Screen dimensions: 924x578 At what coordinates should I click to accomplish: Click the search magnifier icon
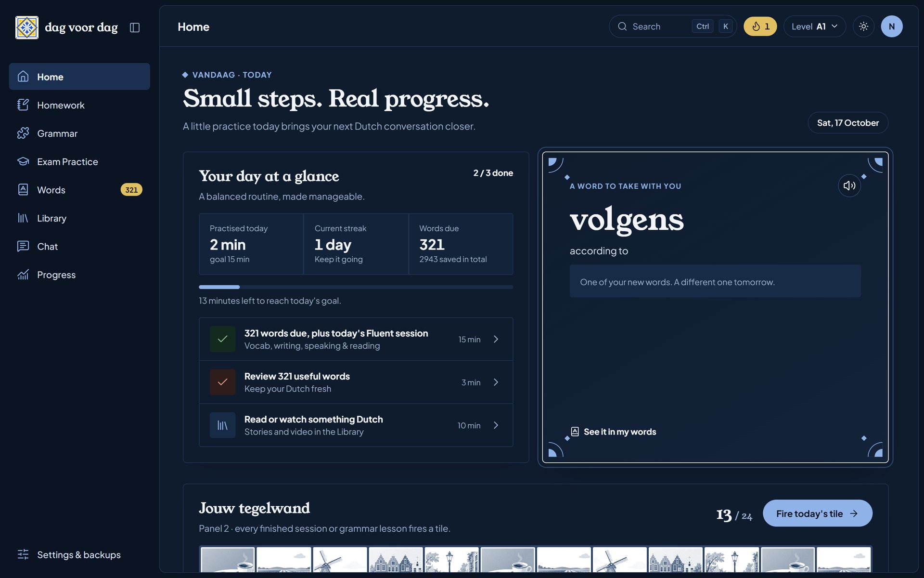coord(622,26)
